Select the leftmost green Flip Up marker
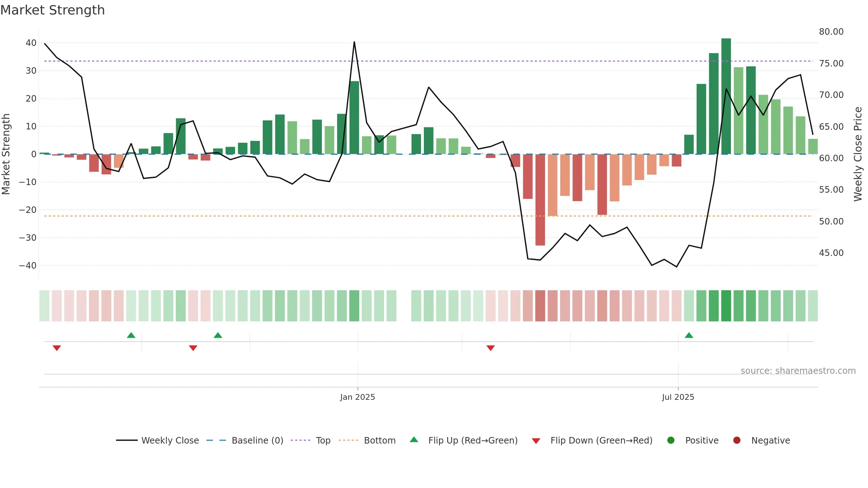This screenshot has width=868, height=488. pyautogui.click(x=131, y=335)
